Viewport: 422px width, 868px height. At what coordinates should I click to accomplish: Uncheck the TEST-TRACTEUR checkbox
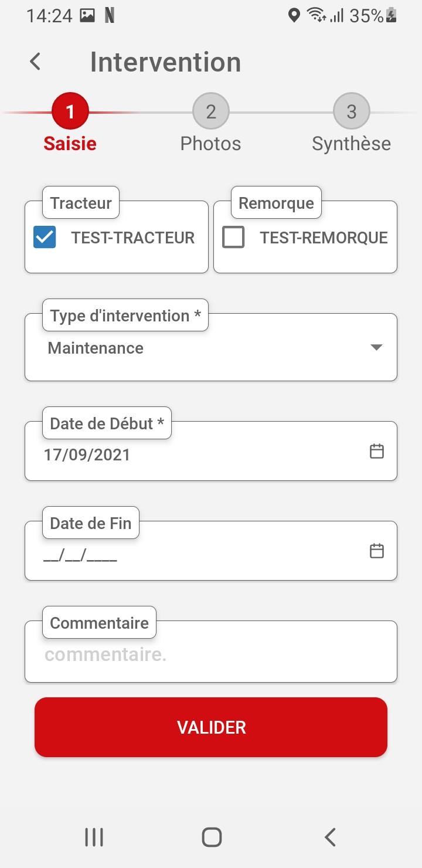coord(45,238)
